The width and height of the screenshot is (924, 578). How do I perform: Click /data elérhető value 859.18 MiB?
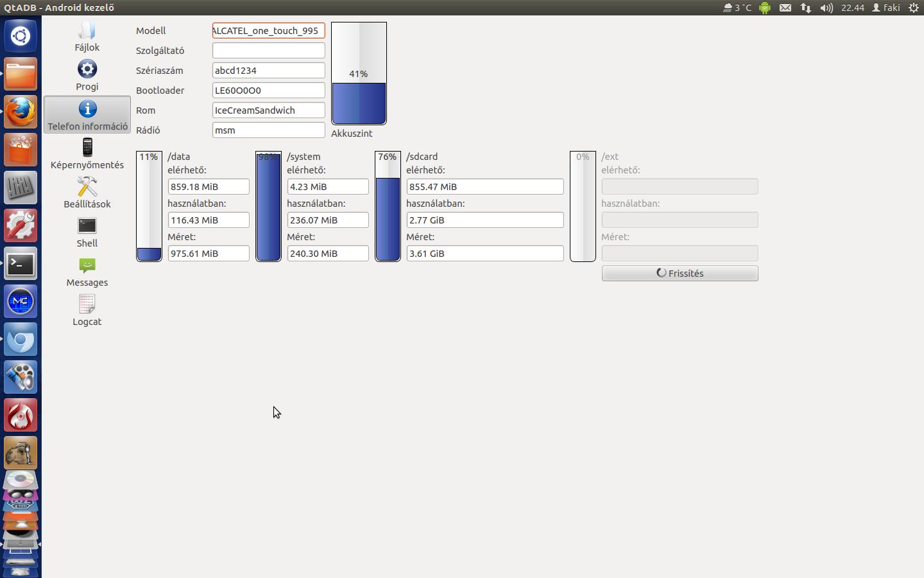[x=209, y=187]
